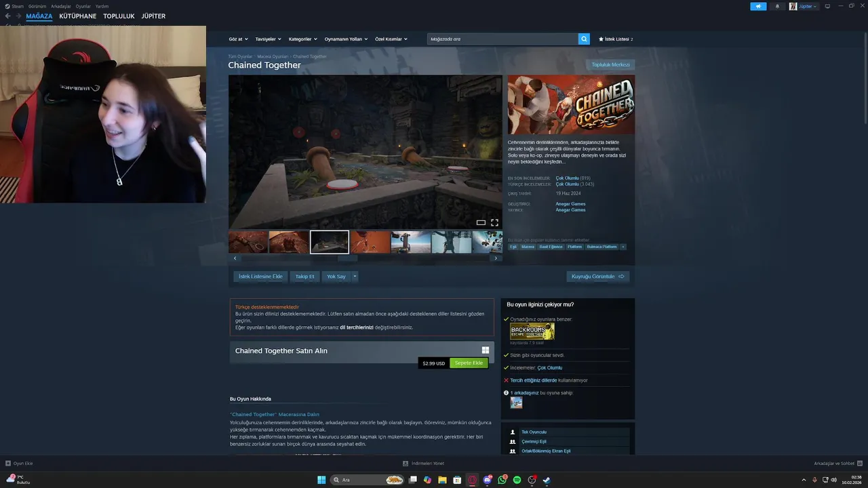Open the notifications bell

pos(777,6)
